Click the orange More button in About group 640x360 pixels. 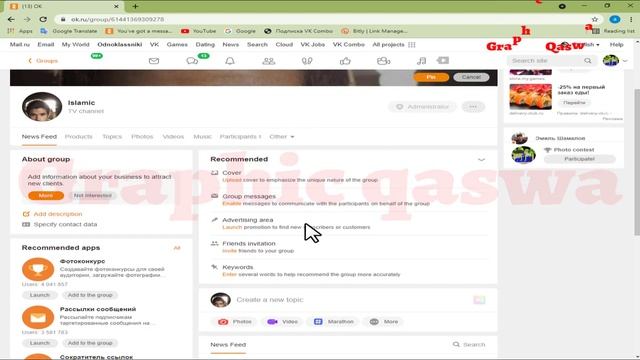(46, 196)
